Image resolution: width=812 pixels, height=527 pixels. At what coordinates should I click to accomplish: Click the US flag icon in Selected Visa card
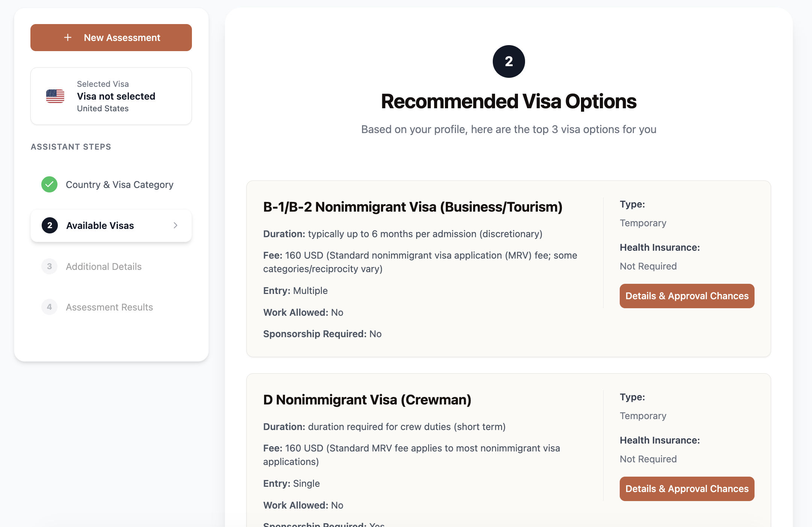54,96
